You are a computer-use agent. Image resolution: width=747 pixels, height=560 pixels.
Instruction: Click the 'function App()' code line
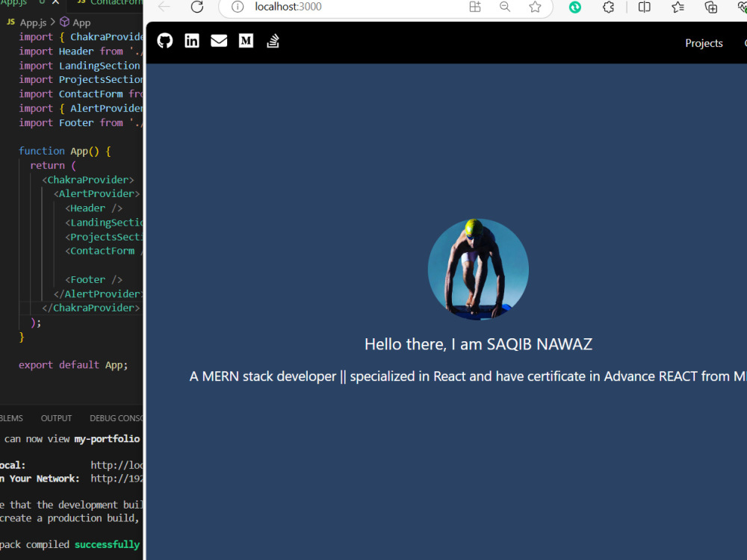[65, 152]
